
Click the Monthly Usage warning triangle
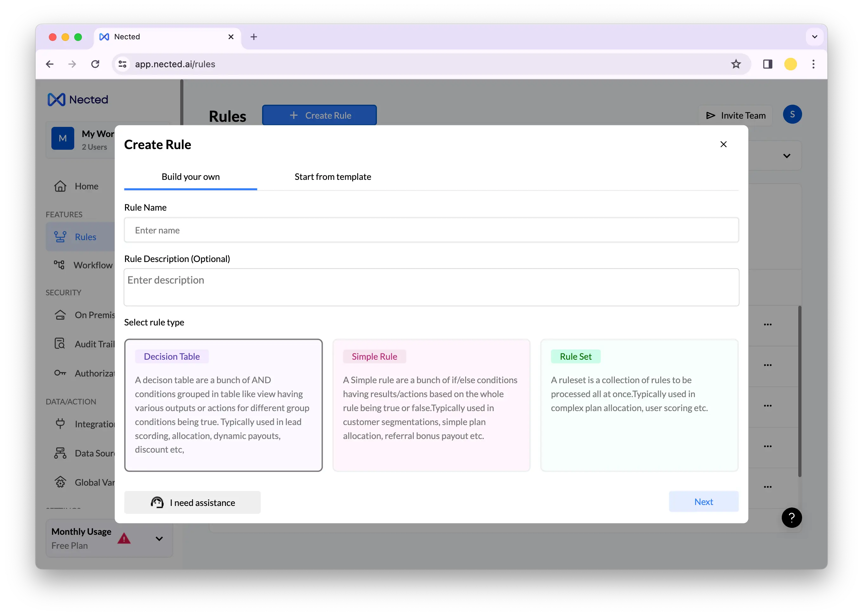point(124,538)
